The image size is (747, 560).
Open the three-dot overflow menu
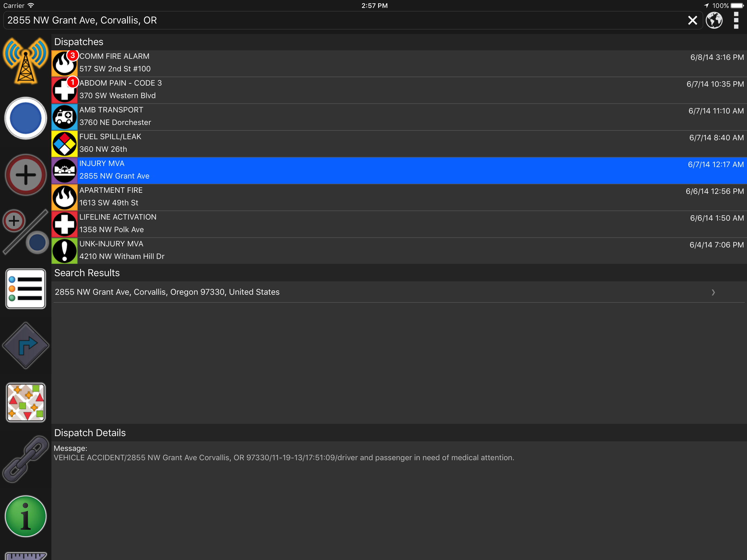coord(736,20)
